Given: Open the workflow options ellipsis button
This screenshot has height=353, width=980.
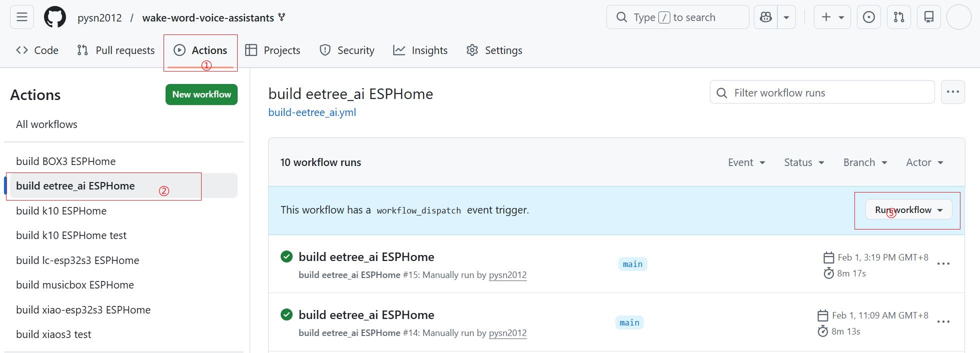Looking at the screenshot, I should point(952,92).
